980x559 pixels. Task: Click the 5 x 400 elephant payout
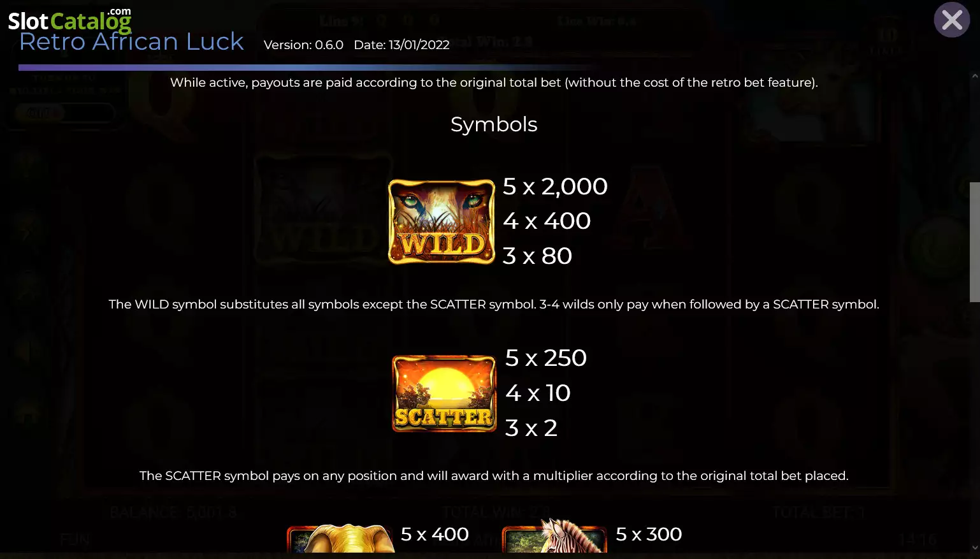[435, 534]
